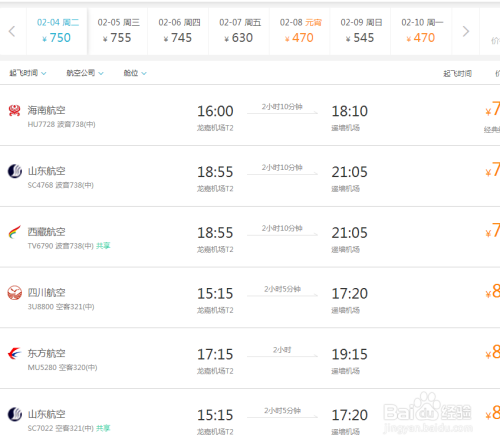Select the 02-10 date tab priced ¥470
This screenshot has width=500, height=445.
421,31
